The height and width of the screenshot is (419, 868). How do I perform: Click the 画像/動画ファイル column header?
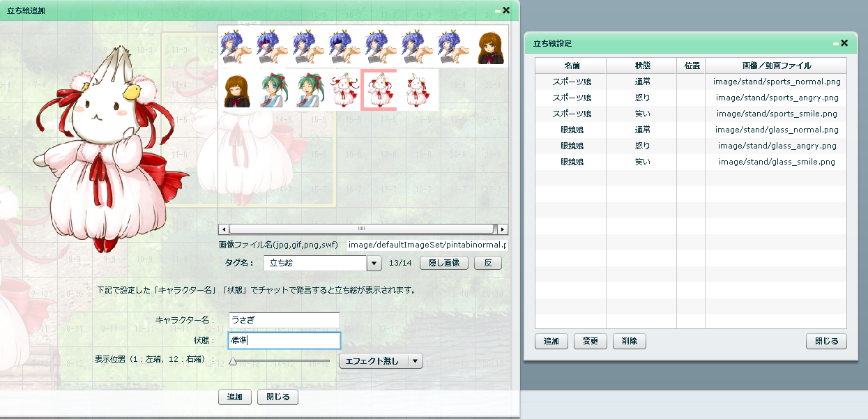click(777, 66)
